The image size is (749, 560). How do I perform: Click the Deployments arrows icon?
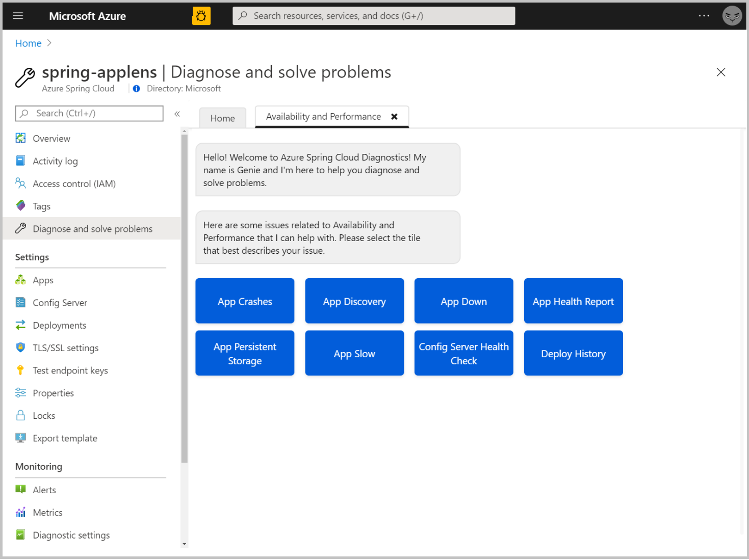click(x=20, y=325)
